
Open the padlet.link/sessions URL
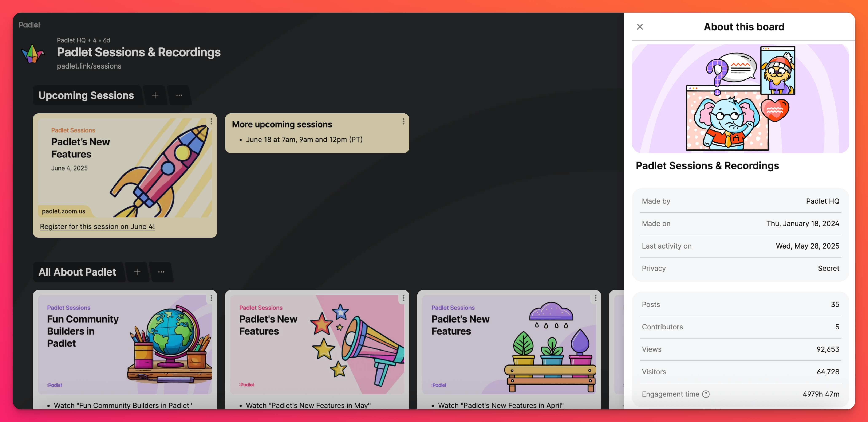(x=89, y=66)
